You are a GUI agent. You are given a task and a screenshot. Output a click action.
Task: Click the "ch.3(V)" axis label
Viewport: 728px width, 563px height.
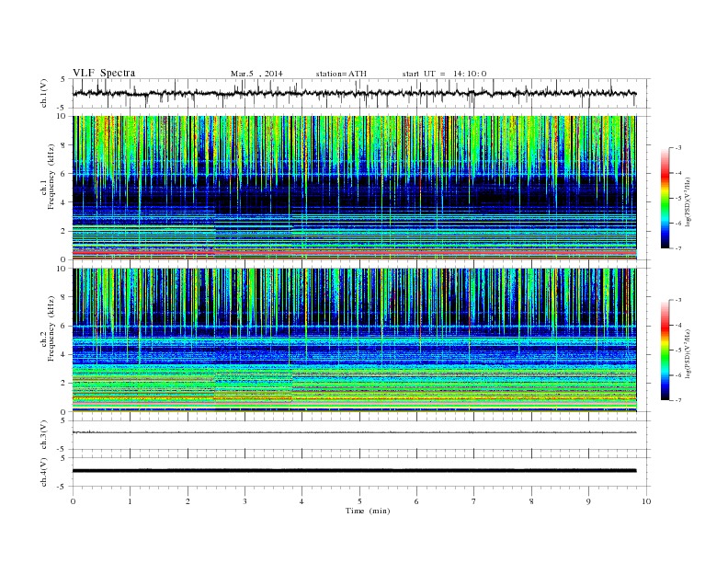(x=44, y=435)
